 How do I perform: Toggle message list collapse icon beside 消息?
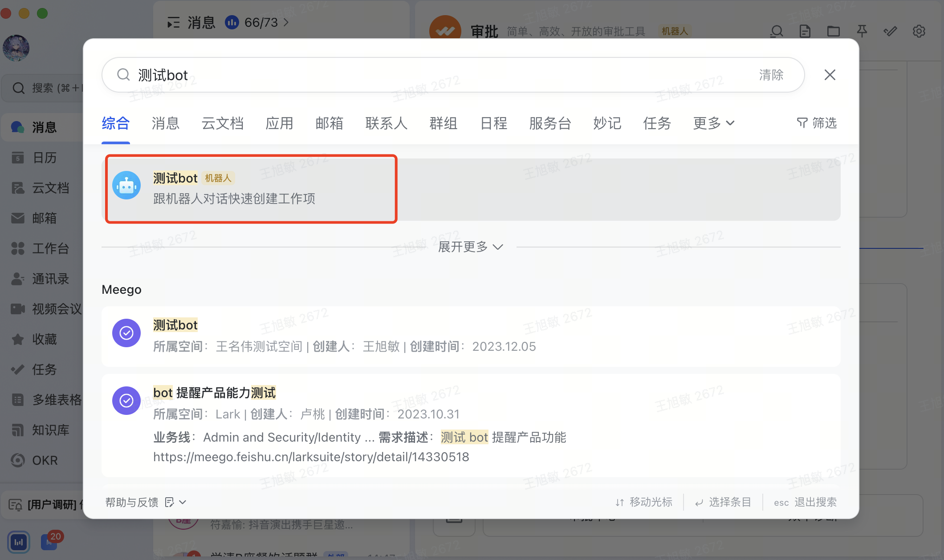173,22
